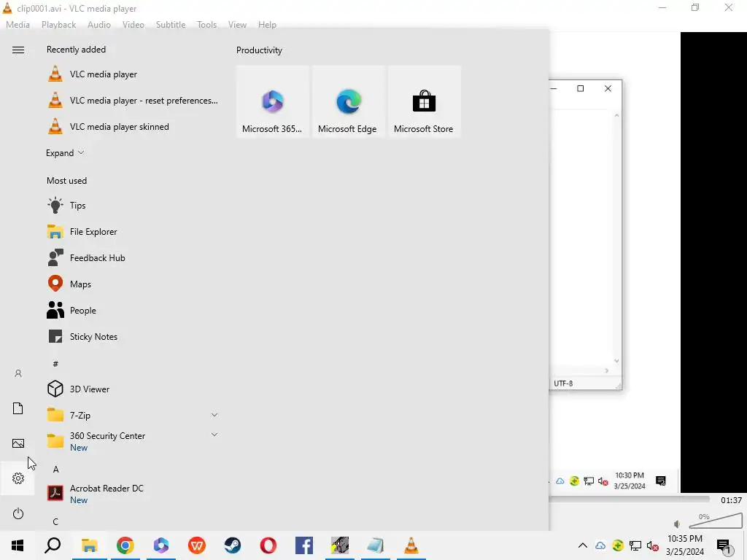Open the Microsoft Store tile

pyautogui.click(x=424, y=101)
